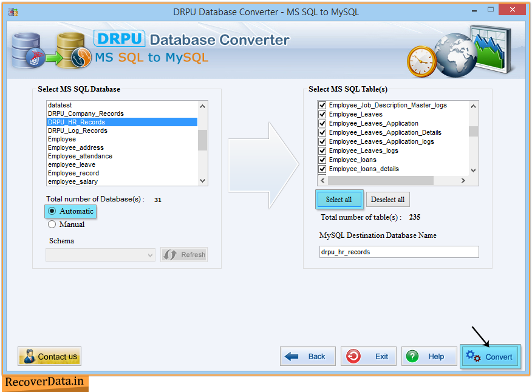Viewport: 532px width, 392px height.
Task: Click the table list scroll down arrow
Action: tap(473, 171)
